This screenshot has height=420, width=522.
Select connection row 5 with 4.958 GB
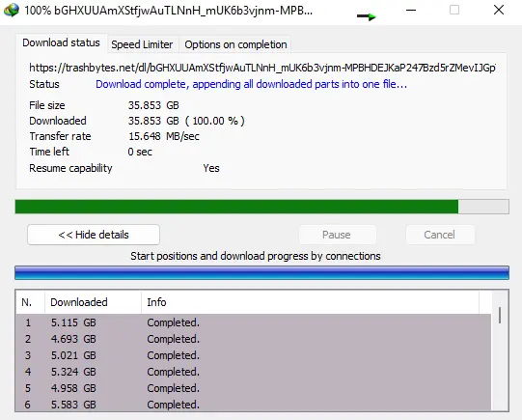tap(254, 388)
